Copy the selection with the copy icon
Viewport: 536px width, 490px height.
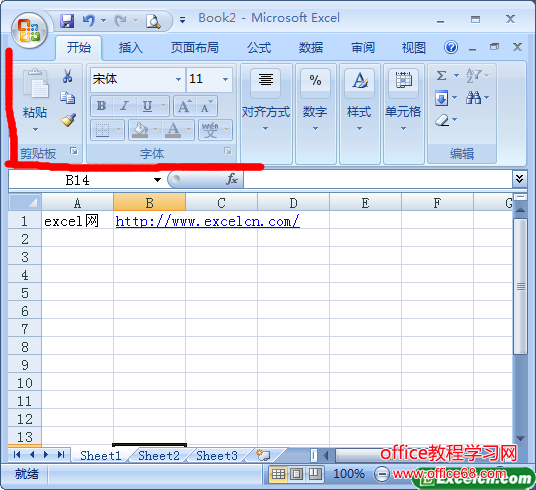[68, 98]
